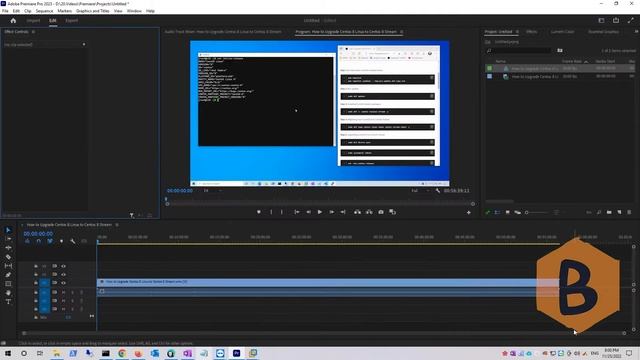
Task: Toggle V2 track output eye
Action: 64,274
